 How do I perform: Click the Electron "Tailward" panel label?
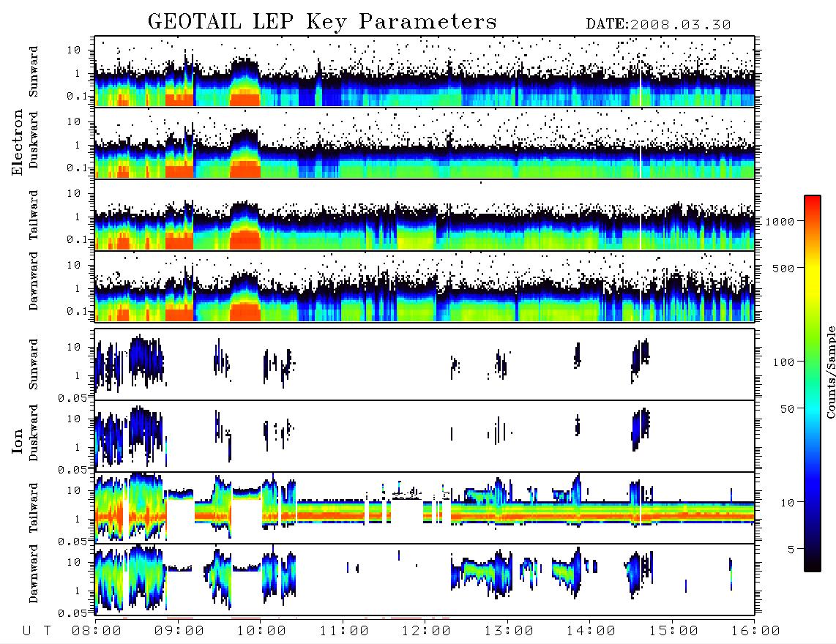[34, 215]
